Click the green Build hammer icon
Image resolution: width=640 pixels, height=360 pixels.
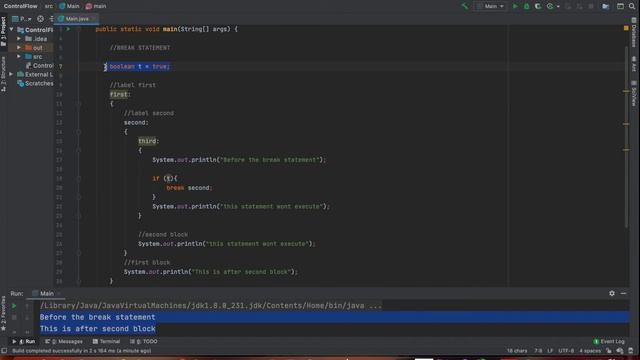(465, 6)
